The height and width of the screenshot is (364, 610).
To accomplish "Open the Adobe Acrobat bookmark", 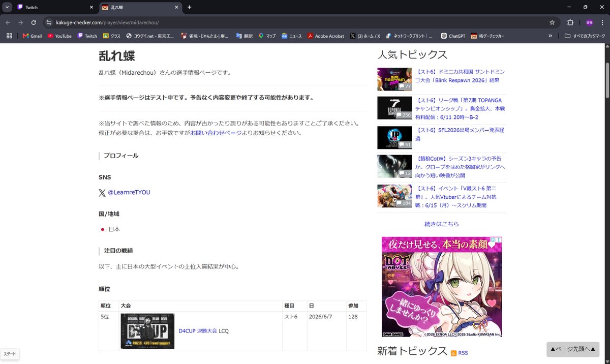I will (326, 36).
